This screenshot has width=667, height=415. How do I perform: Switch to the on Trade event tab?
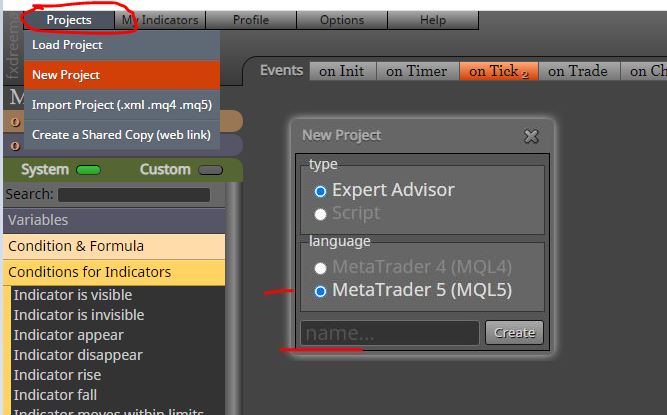pos(578,71)
